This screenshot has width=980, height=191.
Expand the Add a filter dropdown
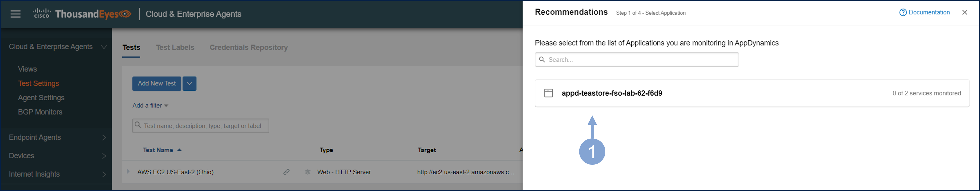click(x=150, y=106)
